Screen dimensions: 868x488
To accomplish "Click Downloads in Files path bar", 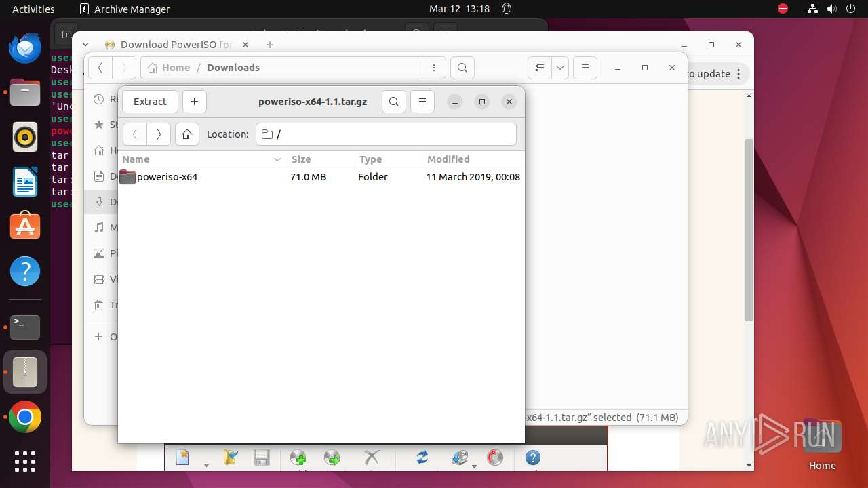I will [233, 68].
